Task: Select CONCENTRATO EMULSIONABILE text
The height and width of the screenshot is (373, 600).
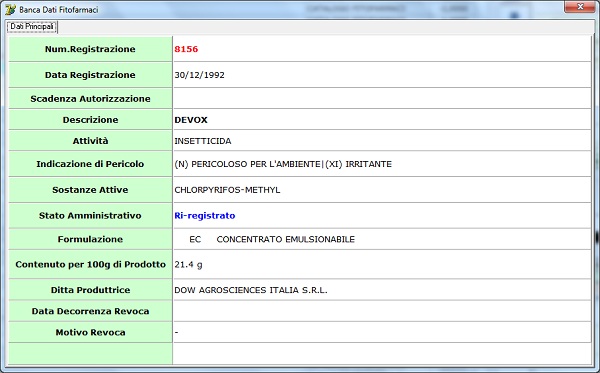Action: coord(285,239)
